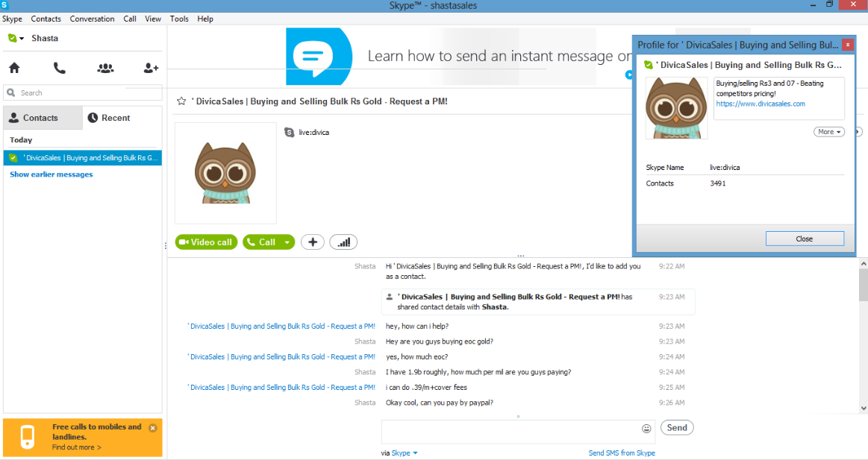Click in the message input box

pos(511,432)
